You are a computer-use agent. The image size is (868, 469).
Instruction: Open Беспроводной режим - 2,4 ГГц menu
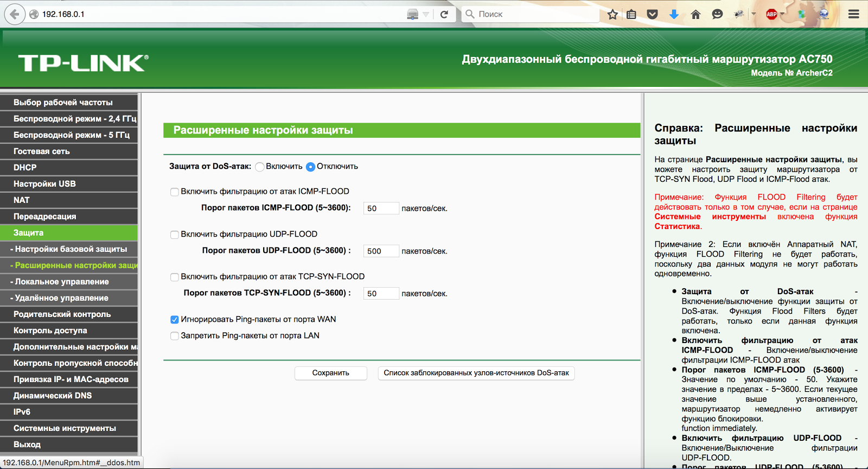(x=69, y=118)
